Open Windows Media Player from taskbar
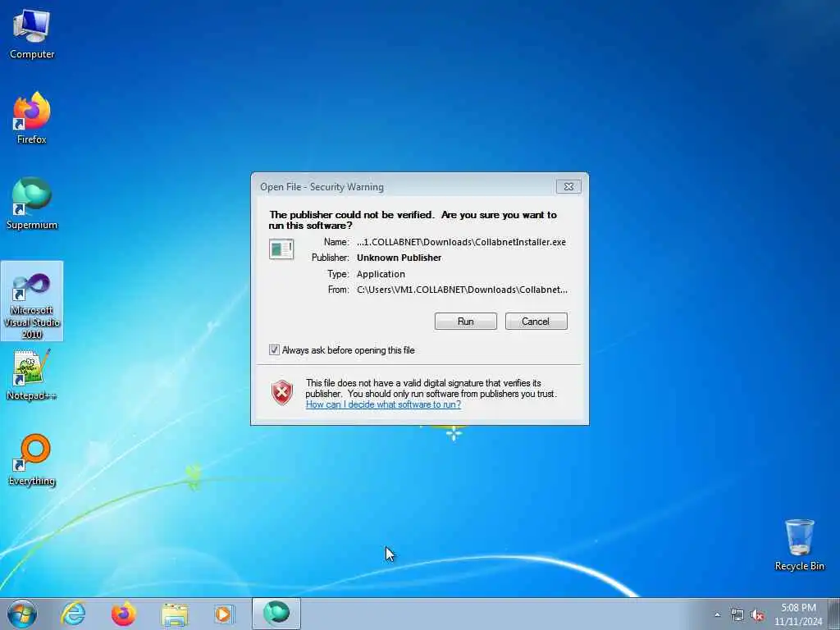The height and width of the screenshot is (630, 840). tap(223, 614)
